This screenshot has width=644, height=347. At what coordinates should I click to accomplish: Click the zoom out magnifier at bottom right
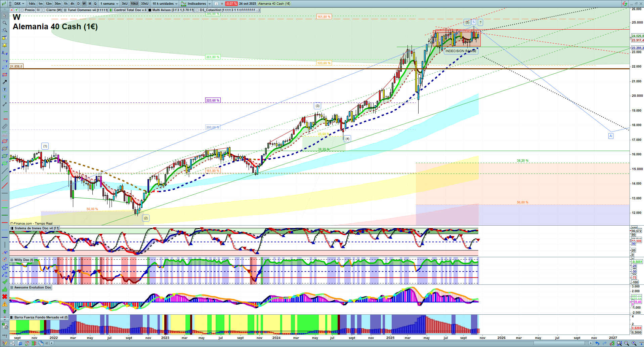[627, 343]
